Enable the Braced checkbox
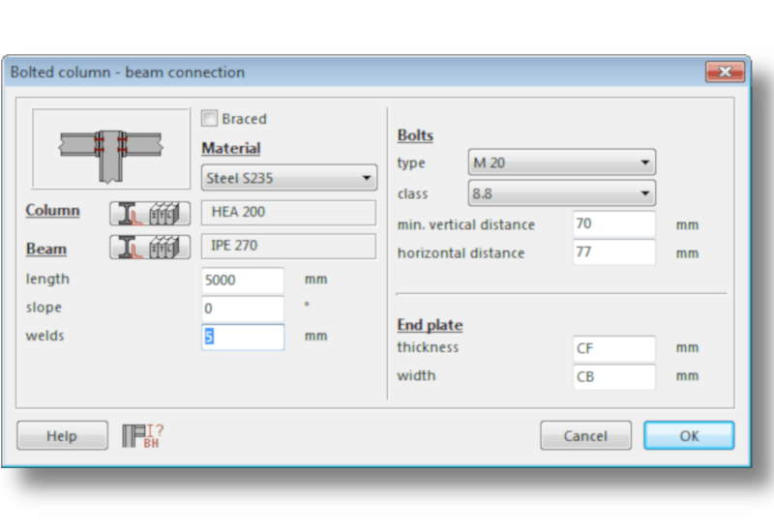774x532 pixels. [209, 118]
